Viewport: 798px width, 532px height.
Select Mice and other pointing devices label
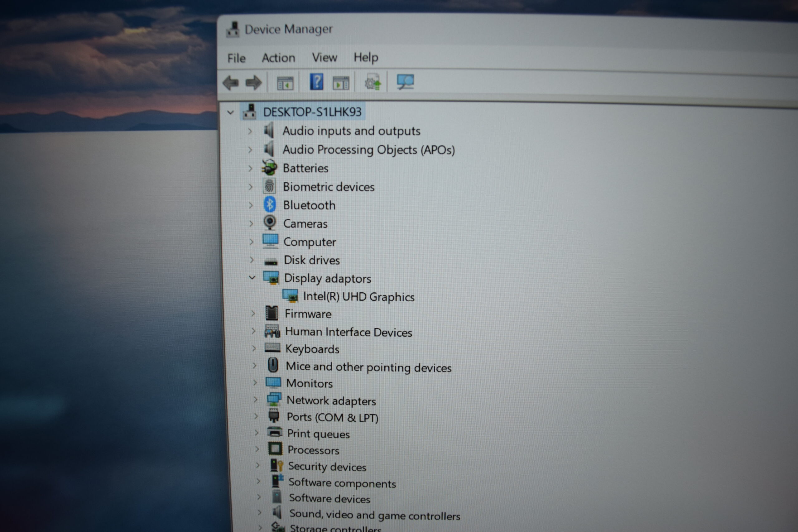[x=368, y=367]
